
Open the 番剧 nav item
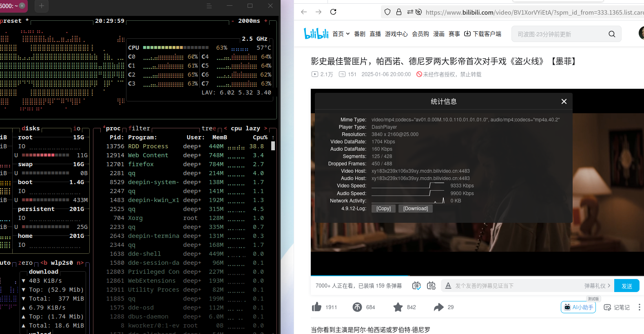click(360, 34)
